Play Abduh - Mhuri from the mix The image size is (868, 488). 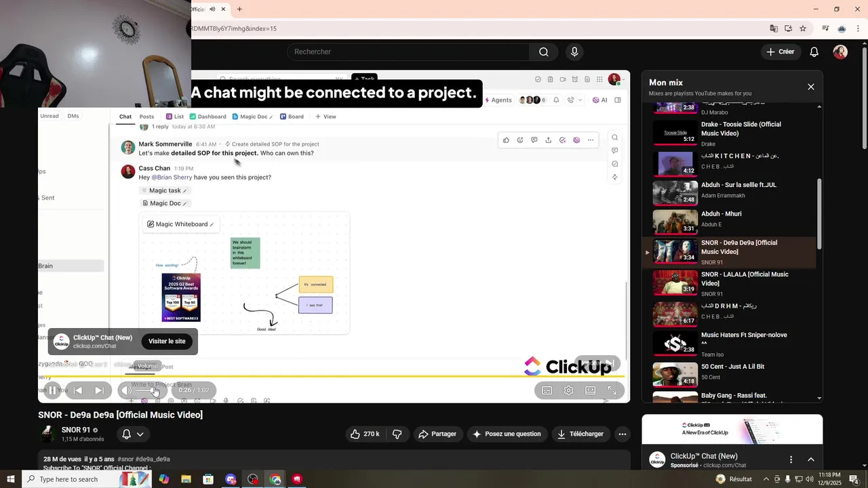pos(731,222)
